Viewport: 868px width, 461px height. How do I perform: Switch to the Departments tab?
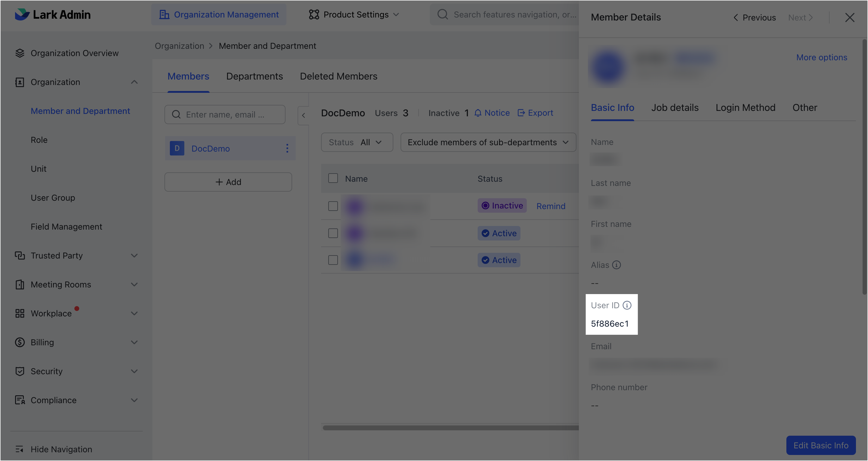254,77
